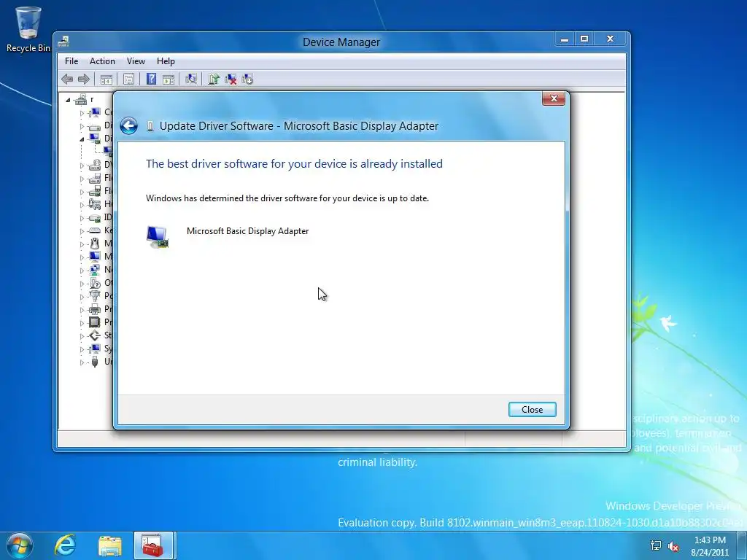747x560 pixels.
Task: Click the "Microsoft Basic Display Adapter" device name
Action: (x=248, y=231)
